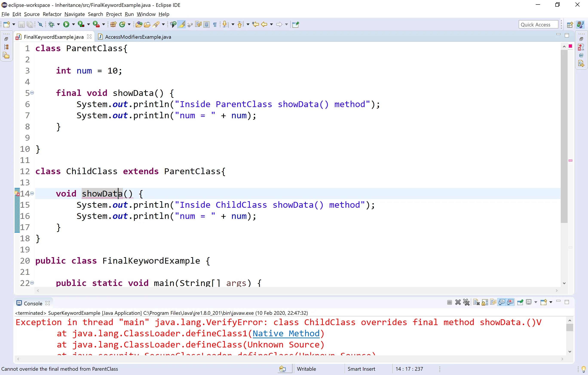The image size is (588, 375).
Task: Click the Pin Console icon
Action: (520, 303)
